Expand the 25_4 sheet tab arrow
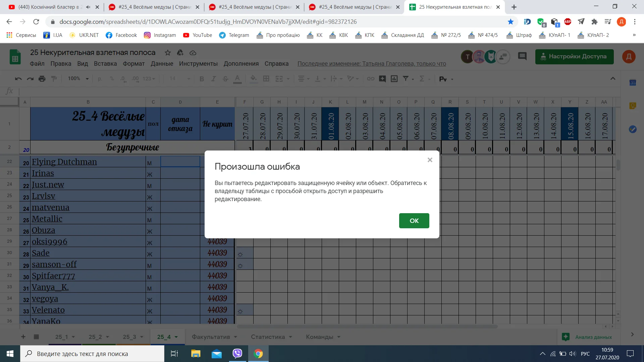Viewport: 644px width, 362px height. click(x=176, y=337)
